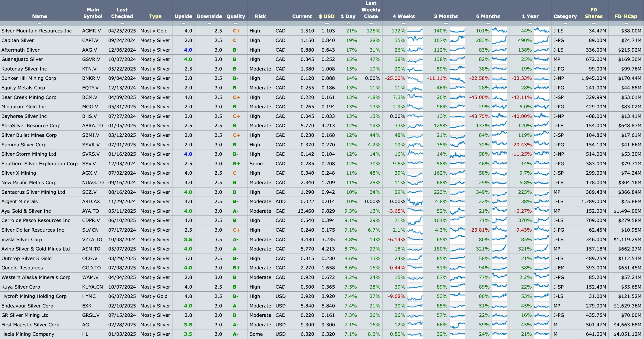Click the sort indicator under FD MCap
Screen dimensions: 644x339
point(626,23)
